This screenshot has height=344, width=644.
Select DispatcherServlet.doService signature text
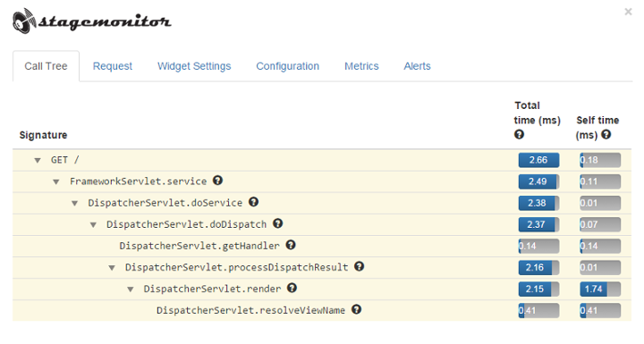click(165, 203)
